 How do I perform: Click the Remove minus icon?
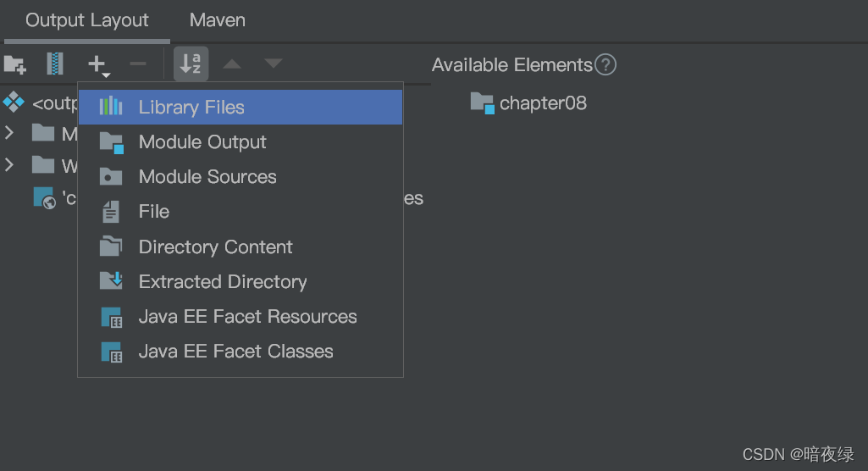pos(137,64)
